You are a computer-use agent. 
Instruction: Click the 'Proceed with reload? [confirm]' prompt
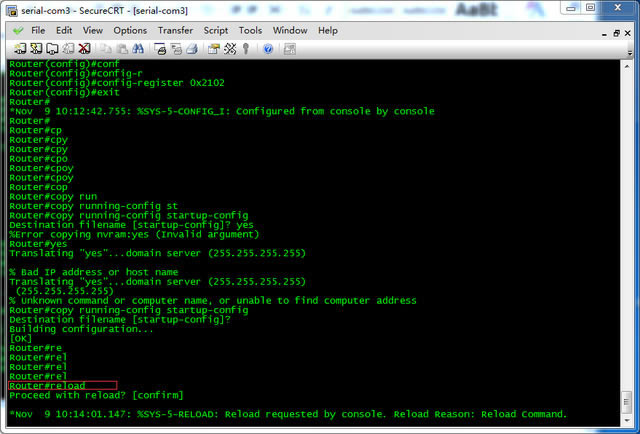pyautogui.click(x=96, y=395)
